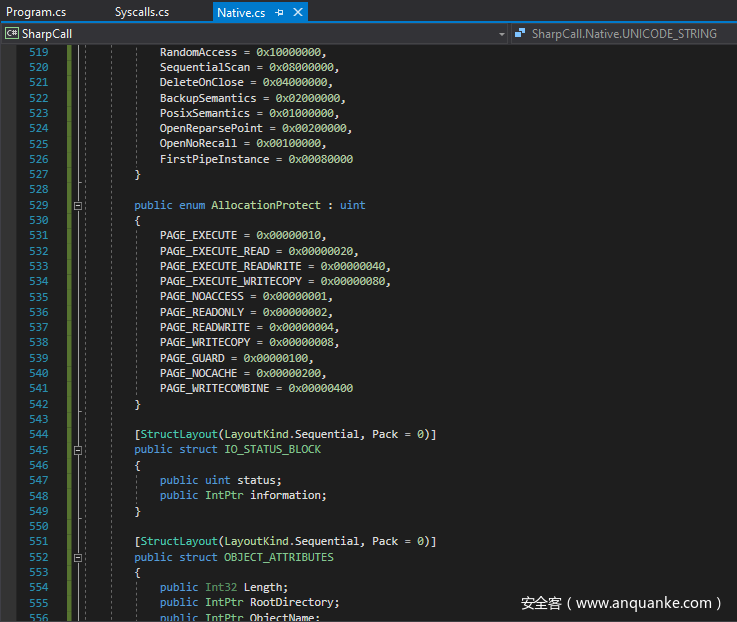Close the Native.cs tab
737x622 pixels.
[x=297, y=12]
